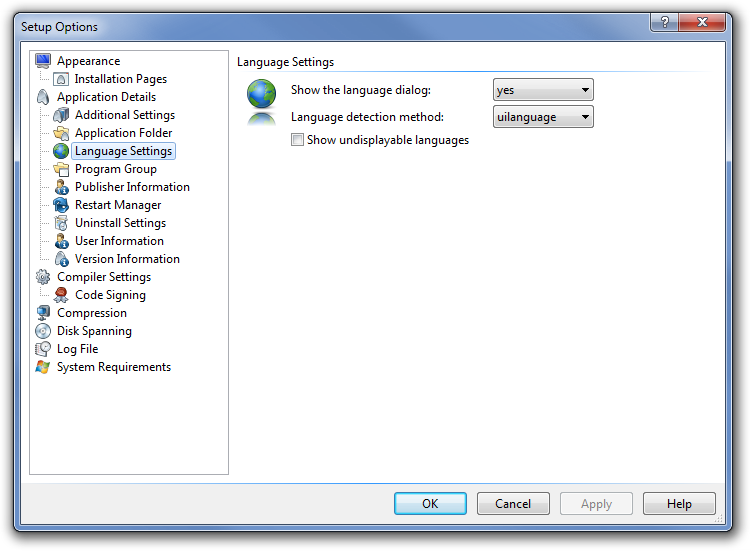Click the Restart Manager icon

pyautogui.click(x=61, y=205)
